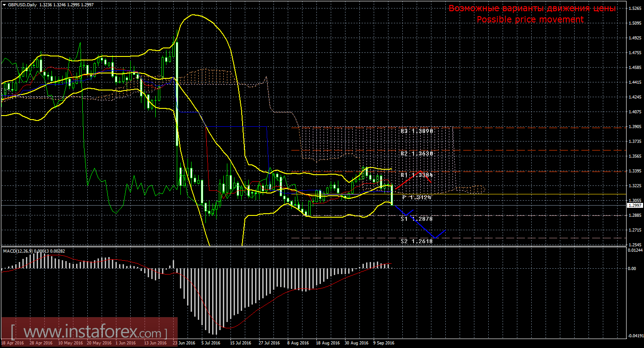Click 1.3565 on the price scale
Image resolution: width=644 pixels, height=348 pixels.
tap(635, 156)
